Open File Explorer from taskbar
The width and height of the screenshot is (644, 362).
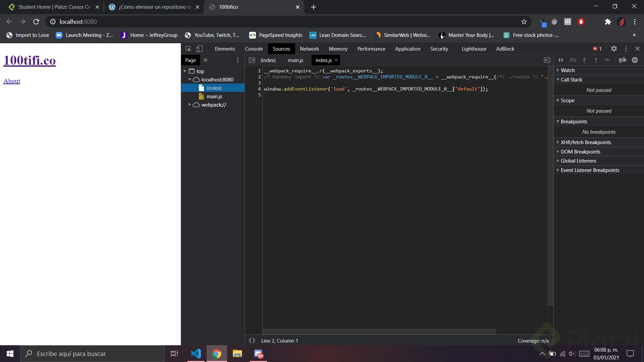pos(237,354)
